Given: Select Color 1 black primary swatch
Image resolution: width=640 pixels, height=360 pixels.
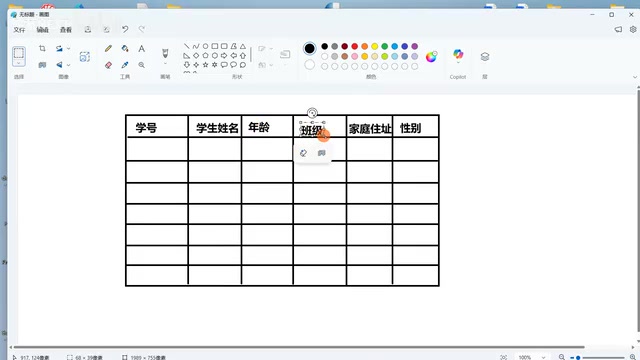Looking at the screenshot, I should pyautogui.click(x=309, y=49).
